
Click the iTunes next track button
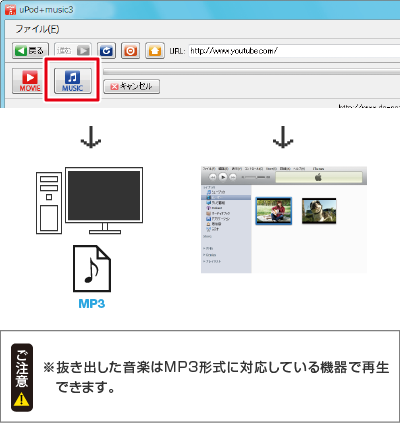[x=233, y=177]
